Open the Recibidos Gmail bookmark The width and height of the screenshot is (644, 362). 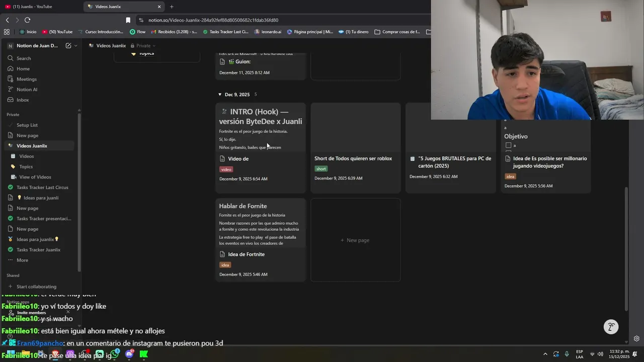coord(174,32)
